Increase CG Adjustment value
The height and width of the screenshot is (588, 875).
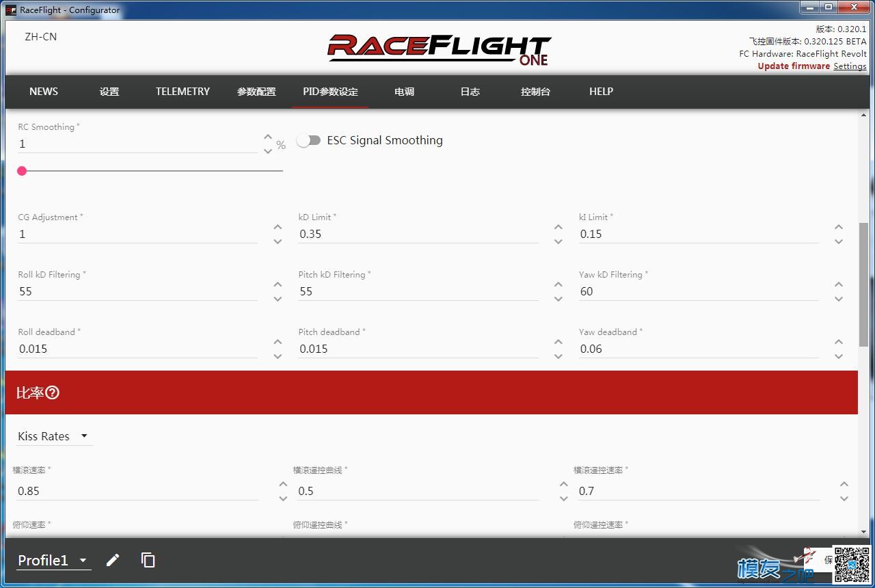tap(278, 227)
